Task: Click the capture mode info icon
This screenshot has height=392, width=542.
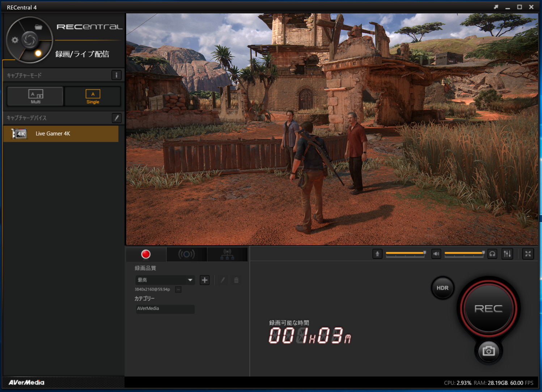Action: (x=116, y=75)
